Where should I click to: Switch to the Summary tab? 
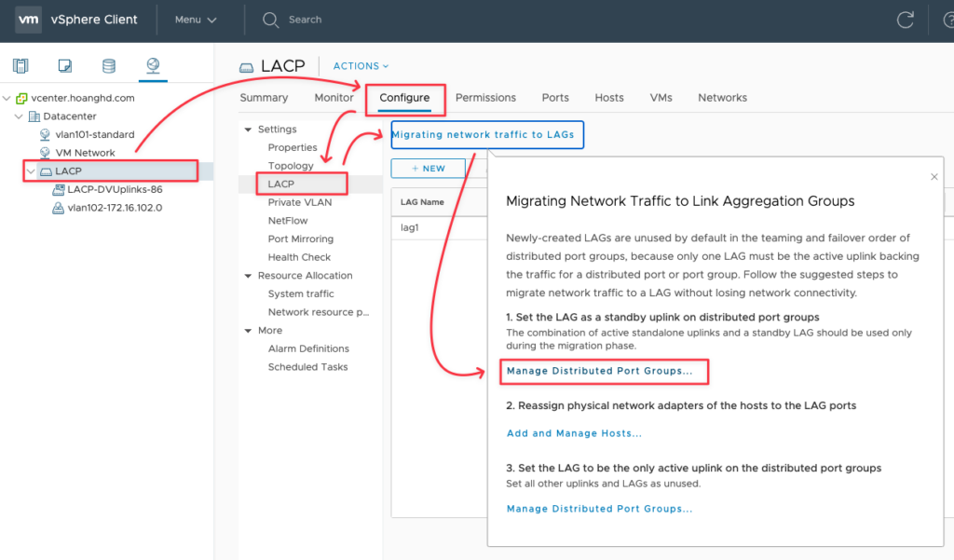point(264,98)
